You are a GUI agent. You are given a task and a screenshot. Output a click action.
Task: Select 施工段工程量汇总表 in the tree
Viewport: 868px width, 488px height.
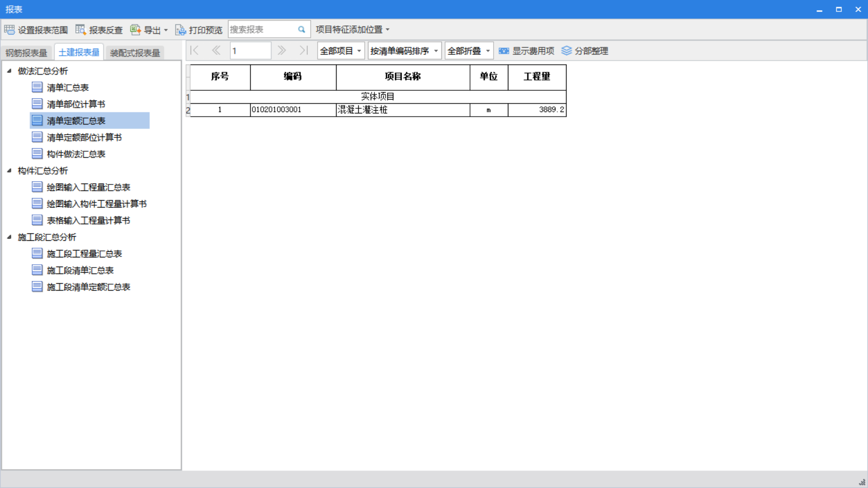point(84,253)
